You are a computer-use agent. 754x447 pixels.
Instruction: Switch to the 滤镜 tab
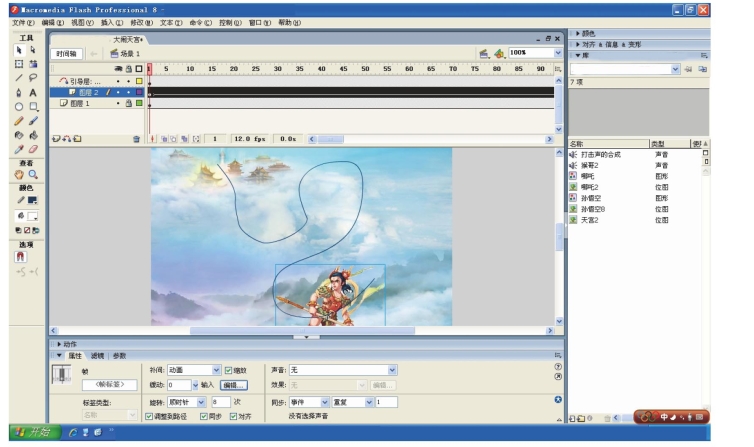coord(97,356)
